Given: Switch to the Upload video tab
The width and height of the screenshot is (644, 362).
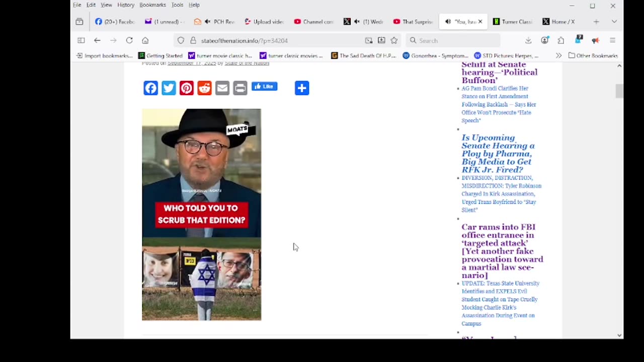Looking at the screenshot, I should (264, 22).
